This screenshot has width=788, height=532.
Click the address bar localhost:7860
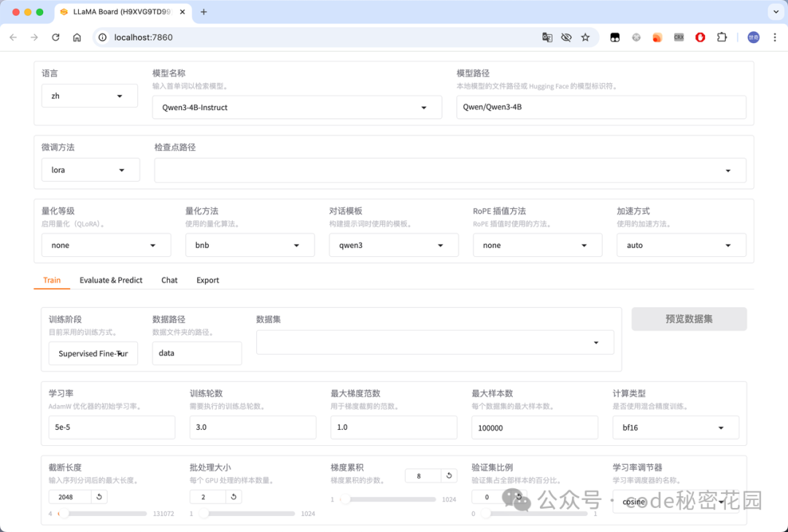322,37
